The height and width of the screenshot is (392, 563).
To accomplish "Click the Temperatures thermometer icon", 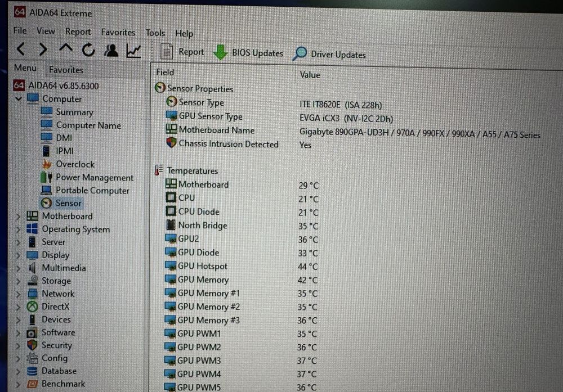I will pos(158,170).
